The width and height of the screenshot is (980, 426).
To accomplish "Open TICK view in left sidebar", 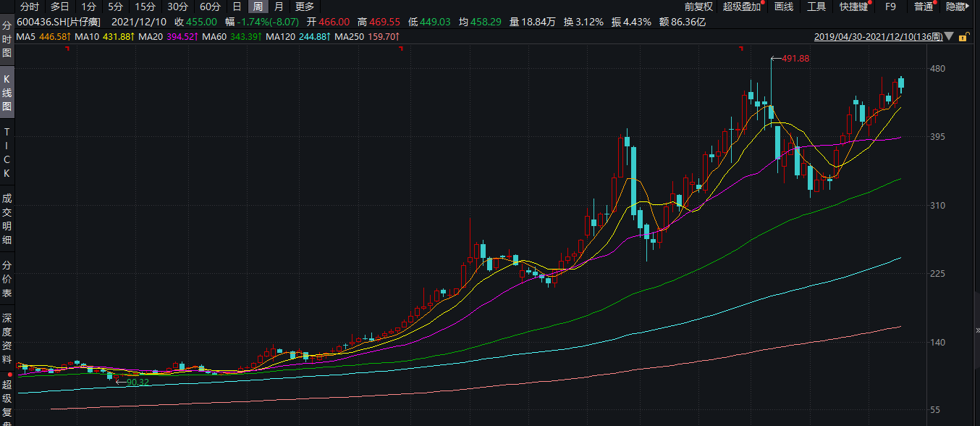I will click(7, 153).
